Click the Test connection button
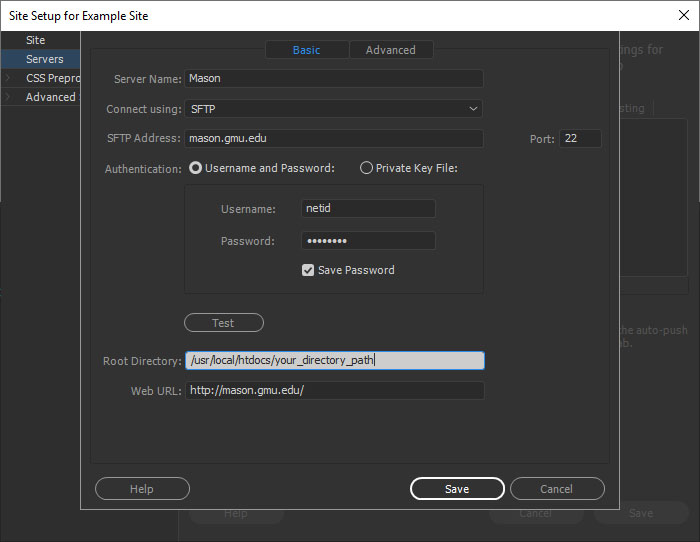The width and height of the screenshot is (700, 542). point(223,323)
